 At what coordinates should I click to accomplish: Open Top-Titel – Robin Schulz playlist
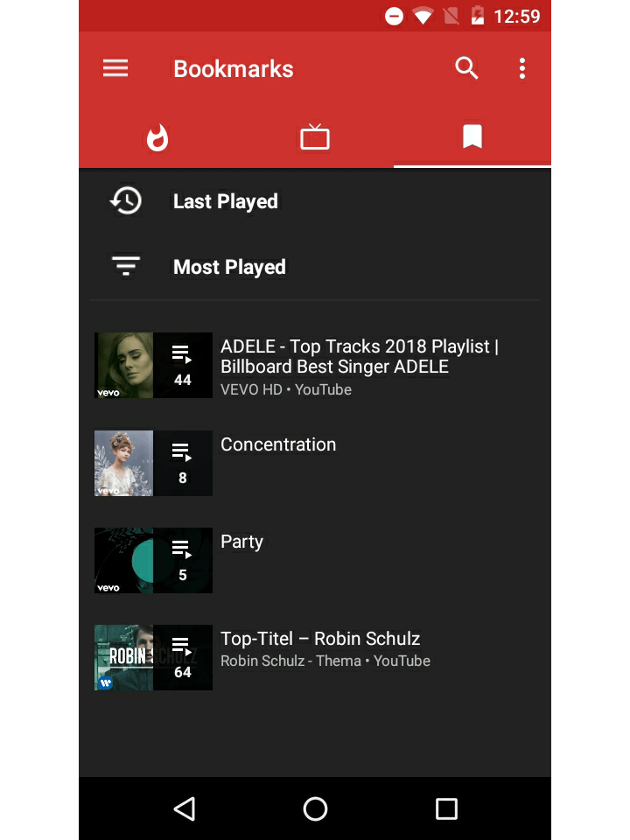pos(315,657)
